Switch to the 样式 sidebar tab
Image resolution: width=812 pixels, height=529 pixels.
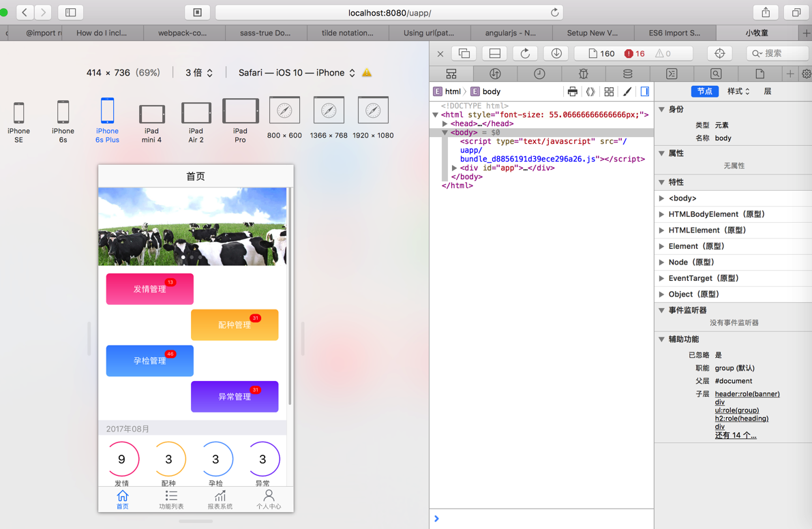coord(738,91)
